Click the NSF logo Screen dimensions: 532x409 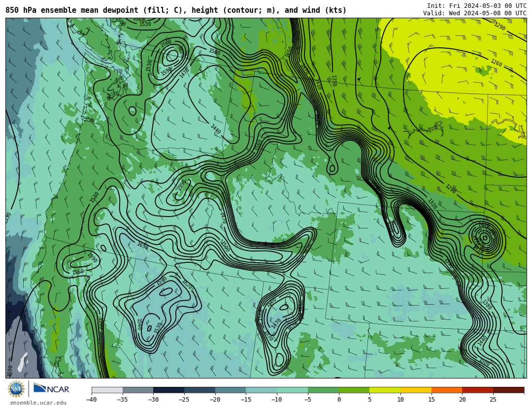click(16, 389)
